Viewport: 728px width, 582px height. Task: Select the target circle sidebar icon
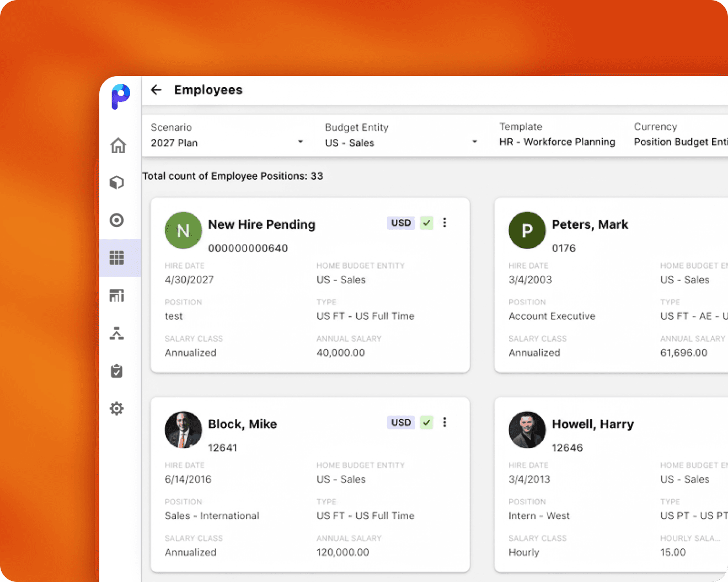[x=116, y=220]
